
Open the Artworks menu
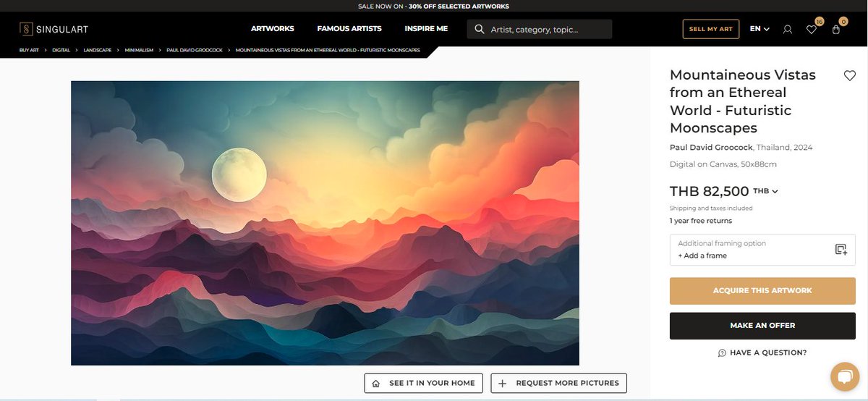tap(273, 29)
